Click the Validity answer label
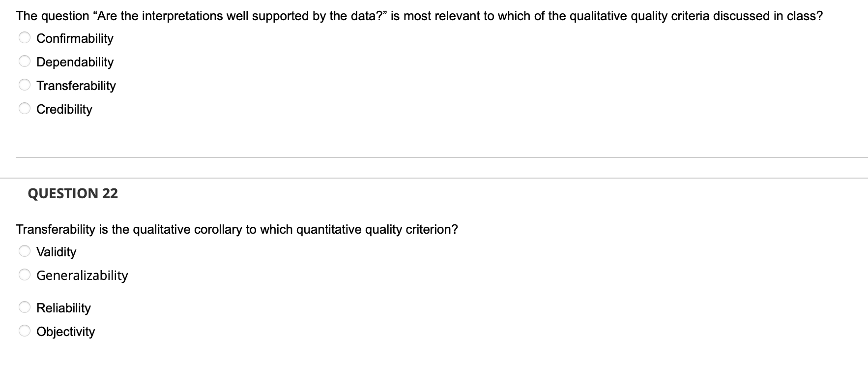The image size is (868, 367). (57, 251)
